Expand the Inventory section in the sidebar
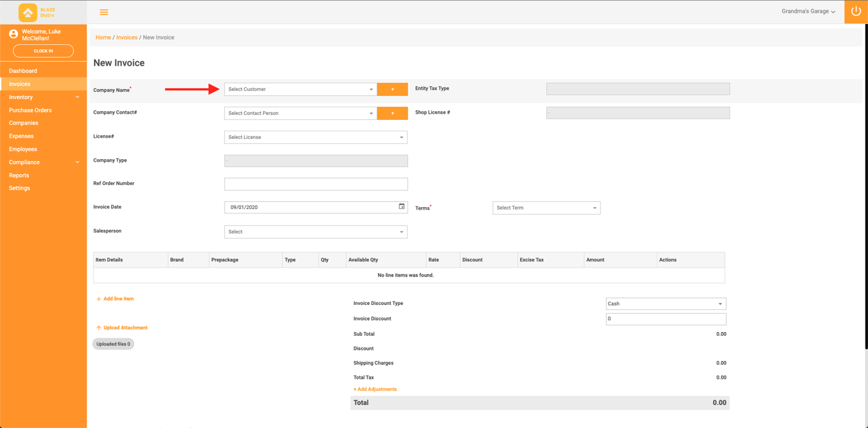This screenshot has width=868, height=428. [x=43, y=97]
